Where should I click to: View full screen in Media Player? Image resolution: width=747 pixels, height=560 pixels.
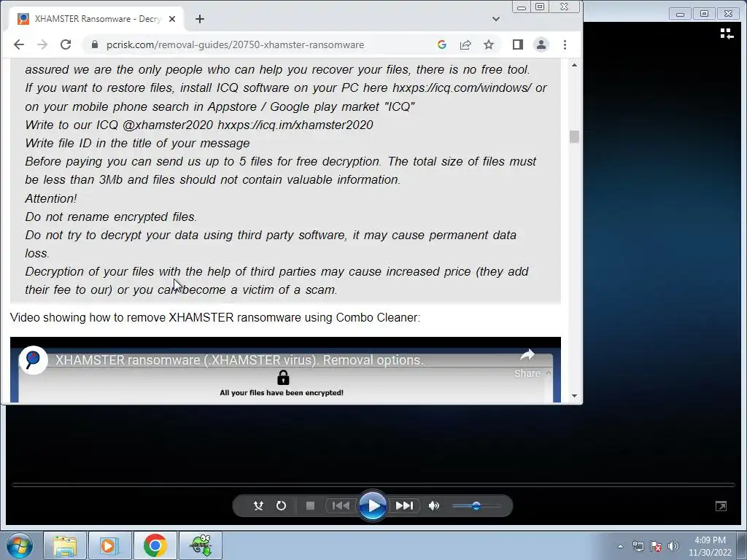click(721, 506)
